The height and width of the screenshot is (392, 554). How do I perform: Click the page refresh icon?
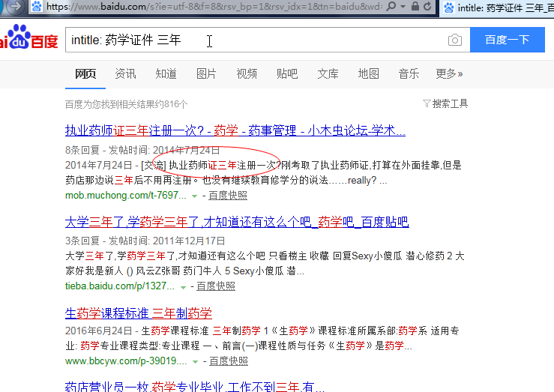427,6
